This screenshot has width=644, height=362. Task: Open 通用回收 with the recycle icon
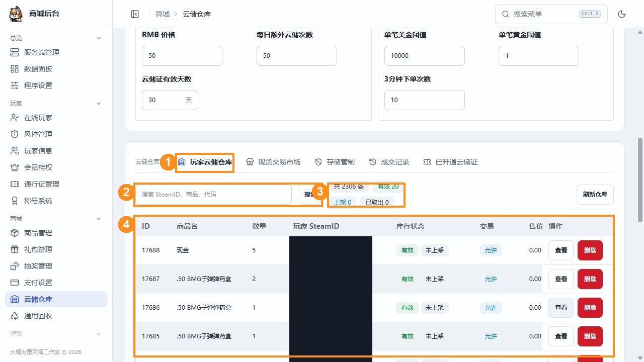56,316
